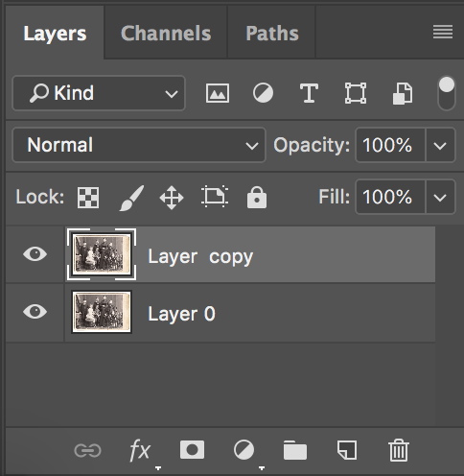
Task: Open the Kind filter type dropdown
Action: click(99, 93)
